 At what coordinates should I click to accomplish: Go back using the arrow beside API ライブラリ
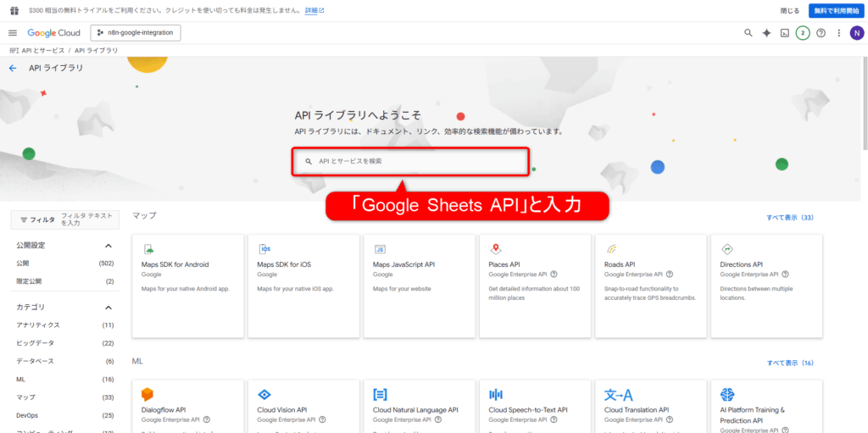[x=13, y=68]
